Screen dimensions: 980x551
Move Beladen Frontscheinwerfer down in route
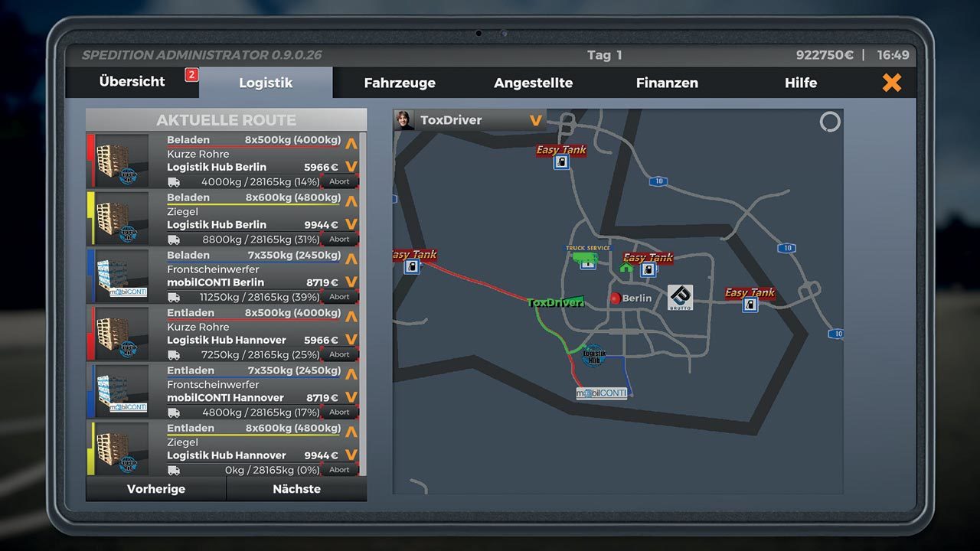coord(351,282)
